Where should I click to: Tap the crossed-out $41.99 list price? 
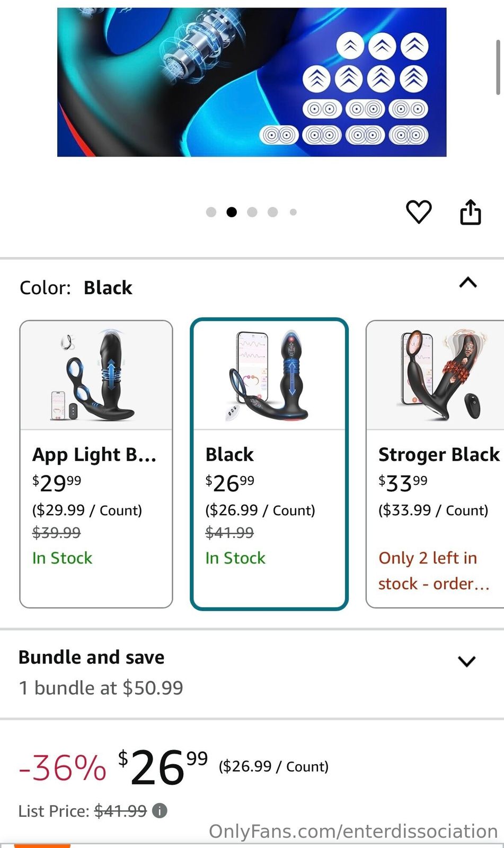120,811
